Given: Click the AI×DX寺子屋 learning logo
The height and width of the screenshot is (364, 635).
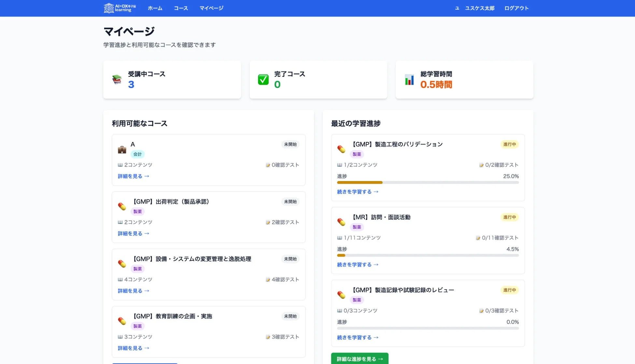Looking at the screenshot, I should pyautogui.click(x=119, y=8).
